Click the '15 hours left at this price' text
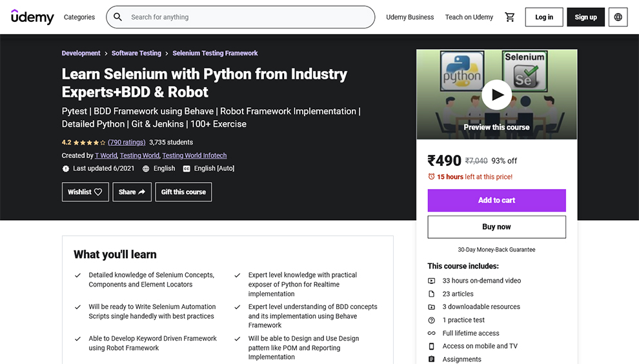Image resolution: width=639 pixels, height=364 pixels. tap(475, 177)
